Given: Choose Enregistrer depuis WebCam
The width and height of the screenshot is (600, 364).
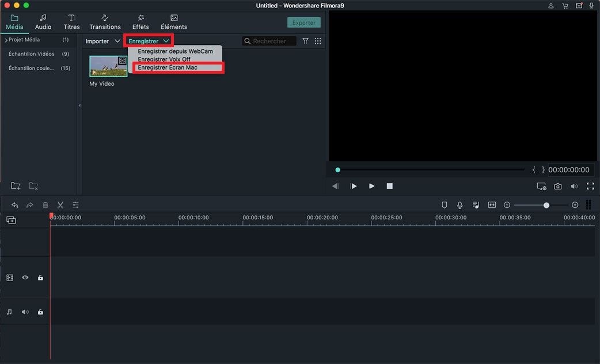Looking at the screenshot, I should pos(175,51).
